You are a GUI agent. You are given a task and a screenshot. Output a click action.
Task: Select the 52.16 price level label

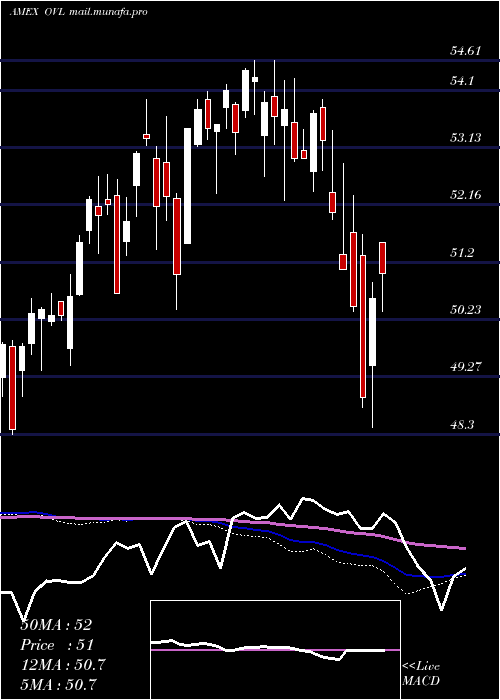466,195
